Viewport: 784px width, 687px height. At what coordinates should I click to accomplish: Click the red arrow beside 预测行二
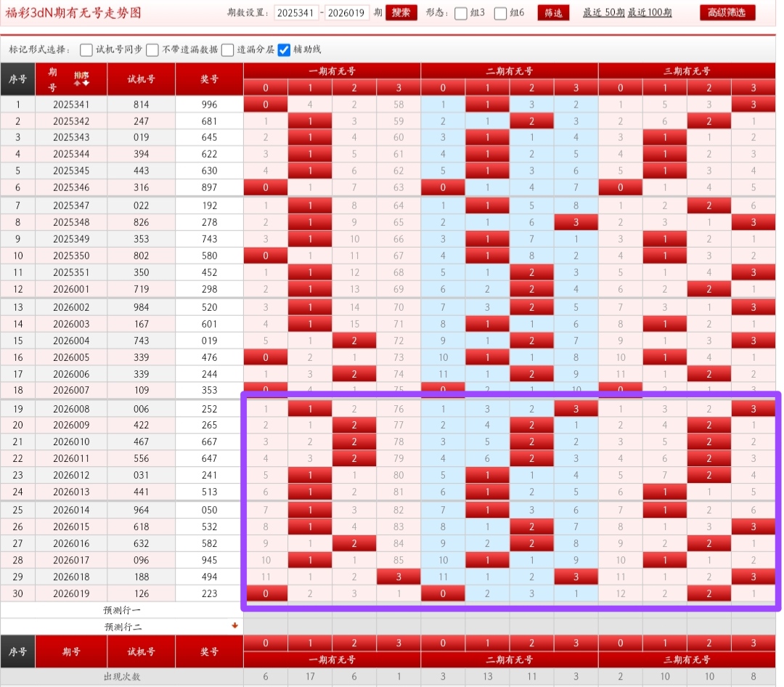pyautogui.click(x=234, y=625)
